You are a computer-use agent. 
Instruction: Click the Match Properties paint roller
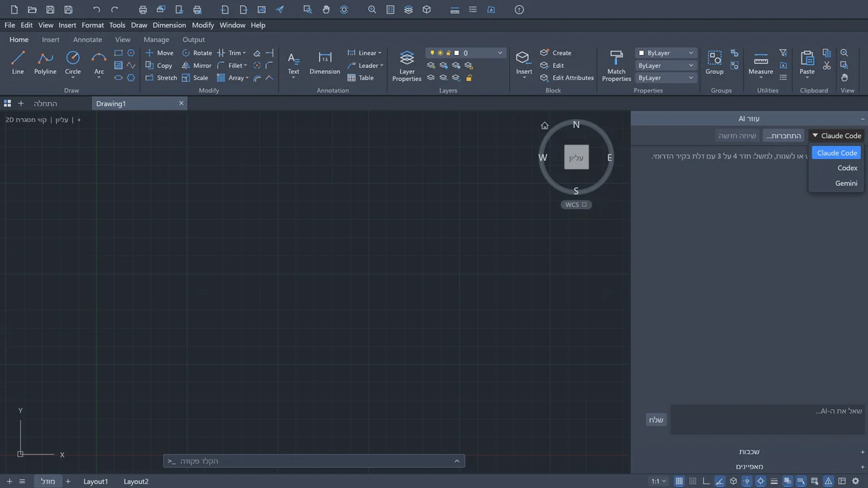click(x=616, y=65)
